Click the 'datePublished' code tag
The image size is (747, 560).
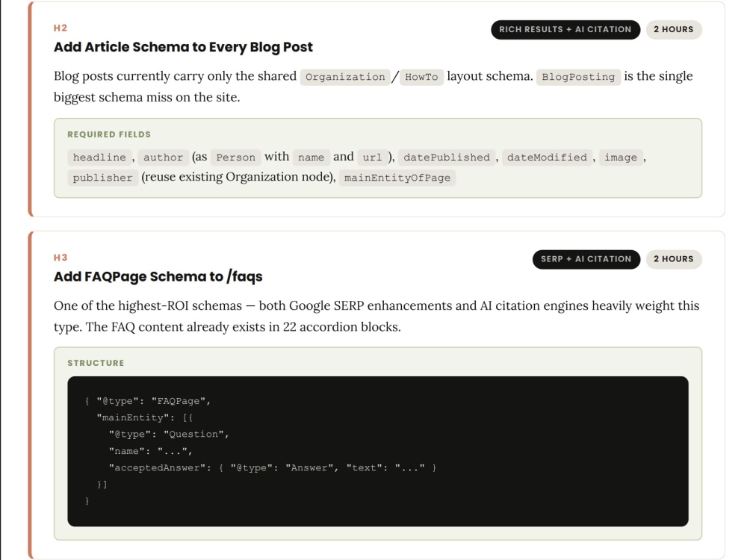tap(447, 157)
